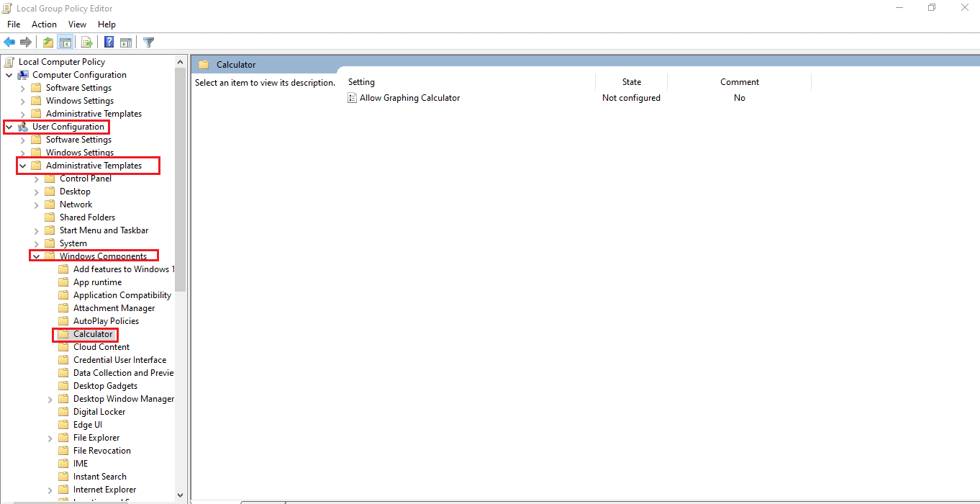Viewport: 980px width, 504px height.
Task: Click the Filter funnel icon
Action: coord(149,42)
